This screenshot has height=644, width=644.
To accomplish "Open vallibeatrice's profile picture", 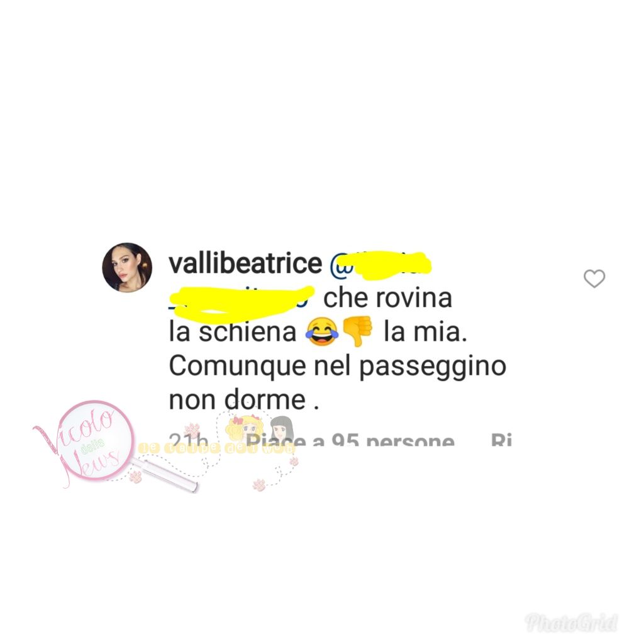I will (127, 267).
